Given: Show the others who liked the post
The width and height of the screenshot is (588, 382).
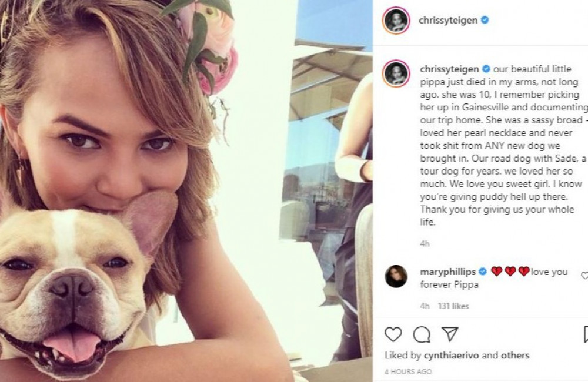Looking at the screenshot, I should pos(516,355).
